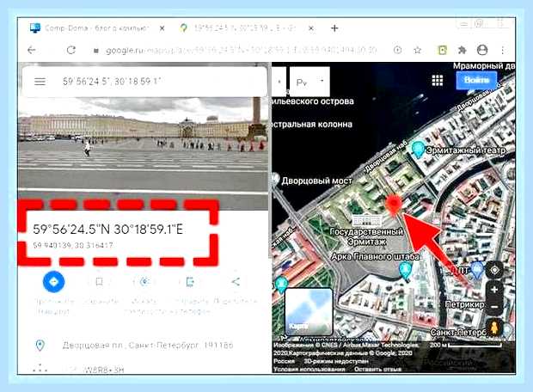Send place to phone icon
Image resolution: width=533 pixels, height=392 pixels.
190,282
